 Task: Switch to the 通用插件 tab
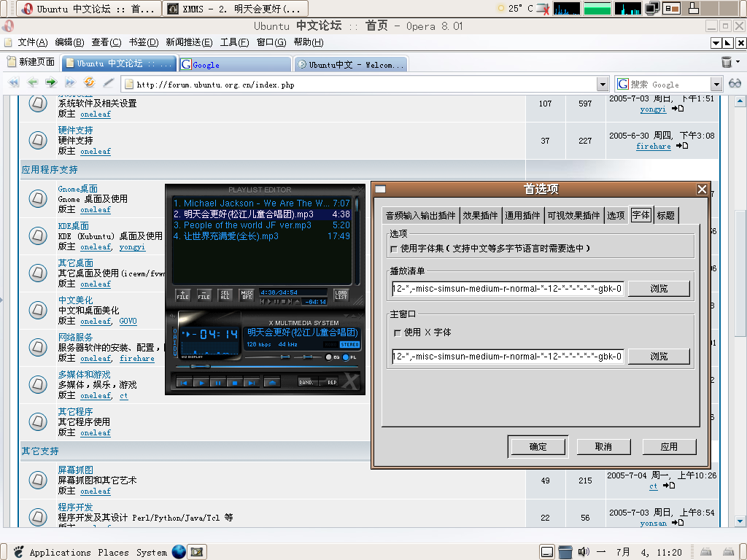[522, 216]
